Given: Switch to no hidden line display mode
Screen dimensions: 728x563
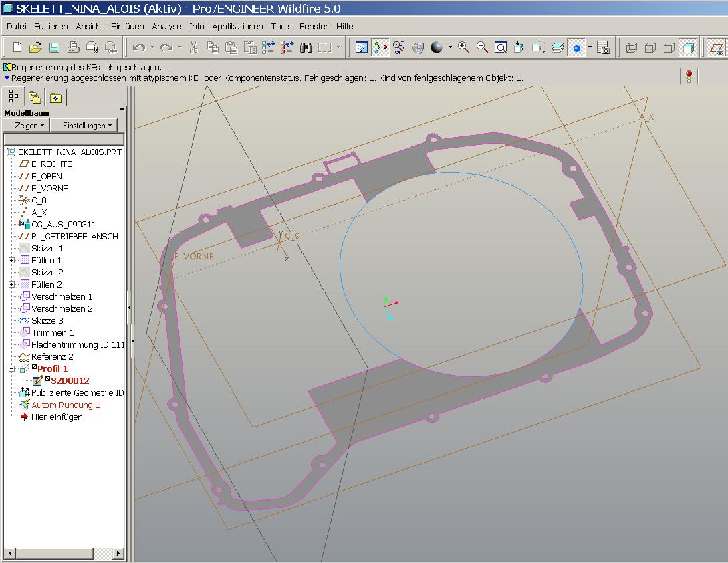Looking at the screenshot, I should (669, 47).
